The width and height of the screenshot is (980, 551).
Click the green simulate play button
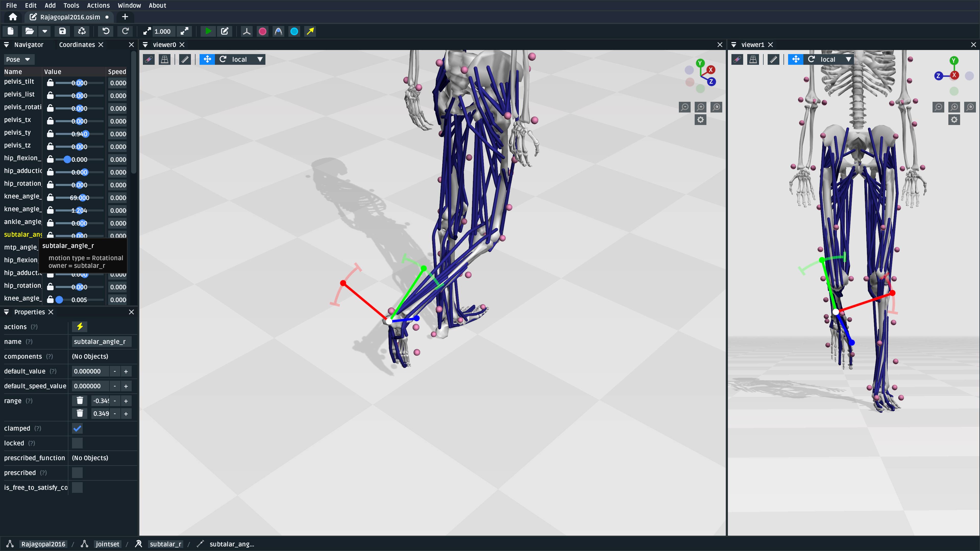click(x=208, y=31)
